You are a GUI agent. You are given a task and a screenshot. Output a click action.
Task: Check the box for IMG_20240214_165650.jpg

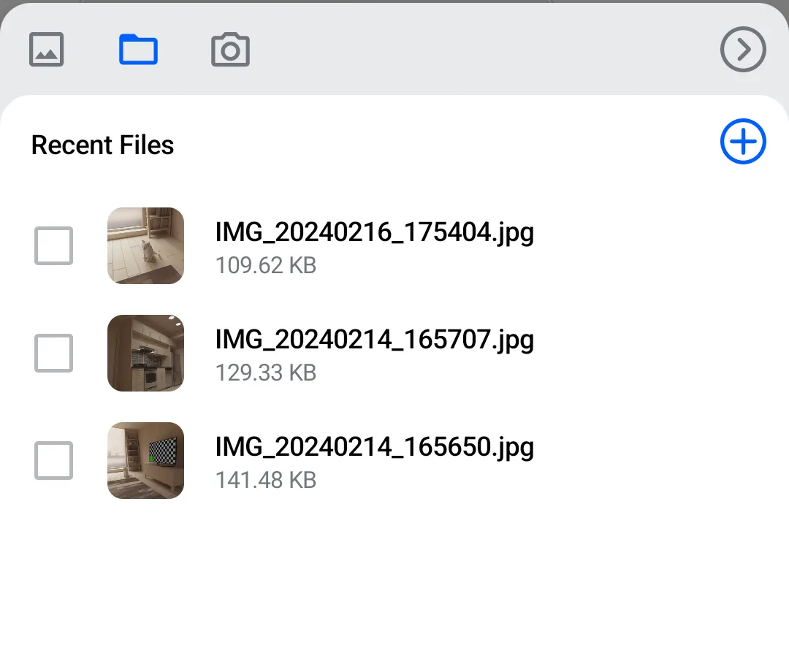coord(53,460)
